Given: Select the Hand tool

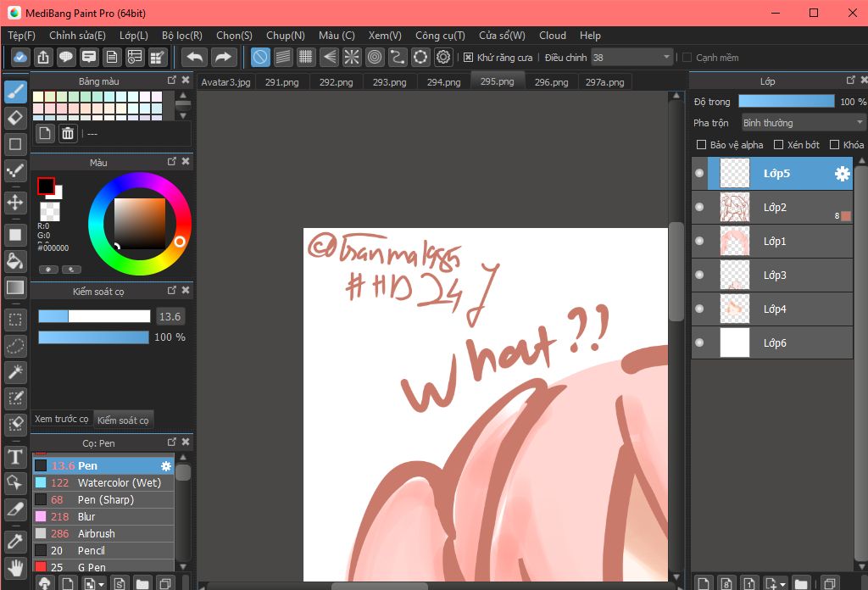Looking at the screenshot, I should click(x=15, y=568).
